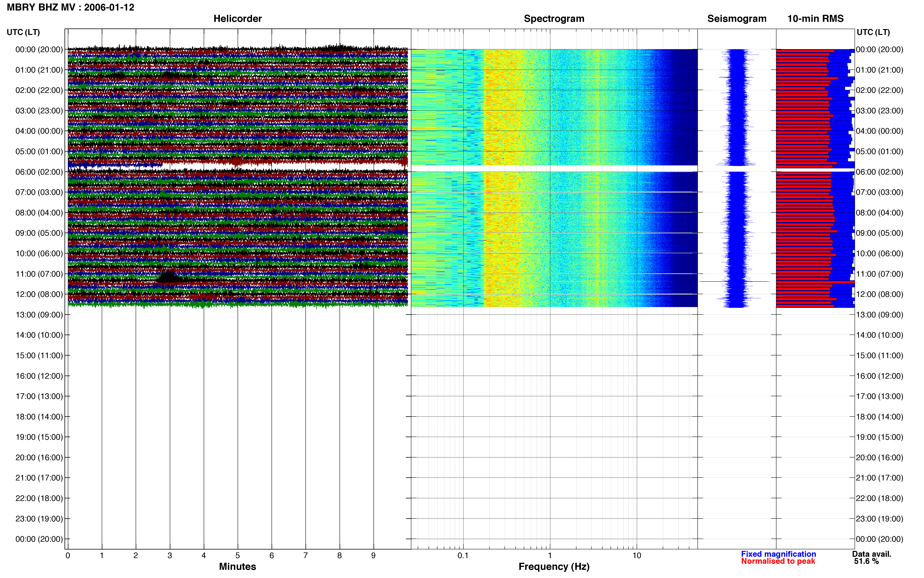The width and height of the screenshot is (924, 578).
Task: Click the right '01:00 (21:00)' time label
Action: 880,70
